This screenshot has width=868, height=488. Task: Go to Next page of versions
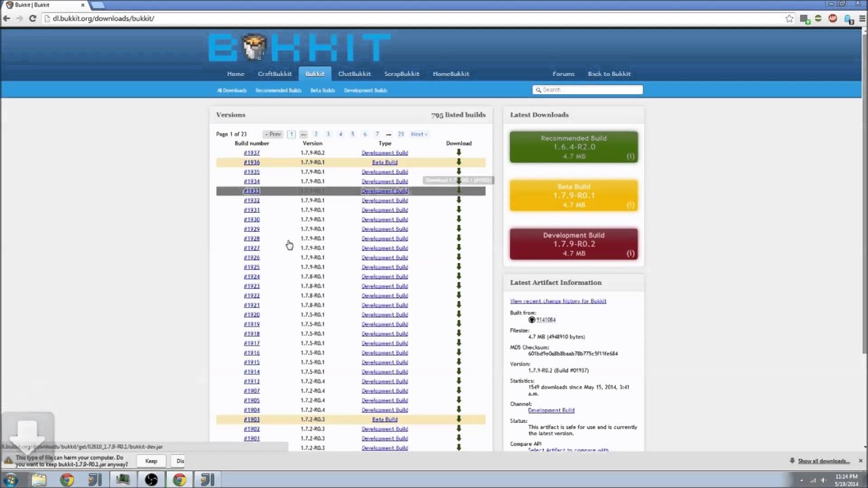pyautogui.click(x=418, y=134)
